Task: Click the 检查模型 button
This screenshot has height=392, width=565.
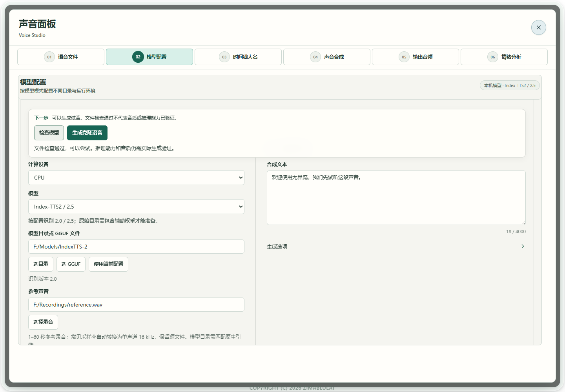Action: point(49,133)
